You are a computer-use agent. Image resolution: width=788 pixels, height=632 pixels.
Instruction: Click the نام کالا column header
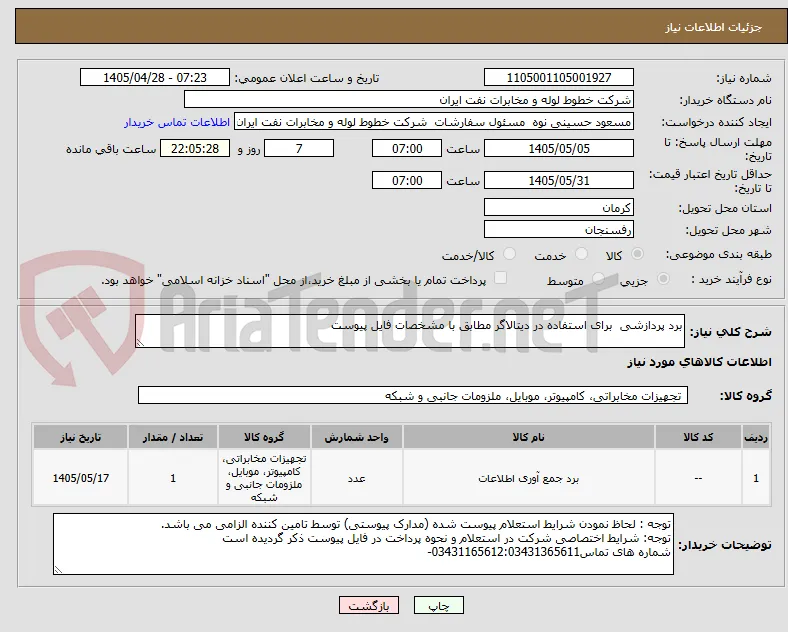(x=529, y=437)
